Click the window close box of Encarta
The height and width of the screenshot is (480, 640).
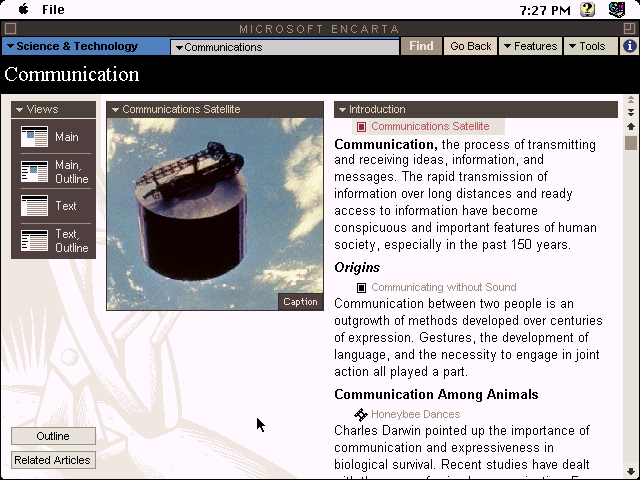tap(11, 29)
